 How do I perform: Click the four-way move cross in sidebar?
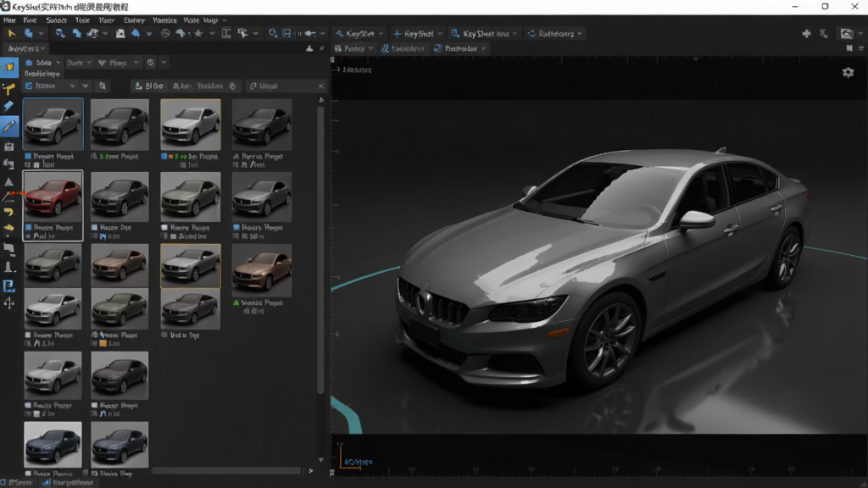pyautogui.click(x=8, y=303)
